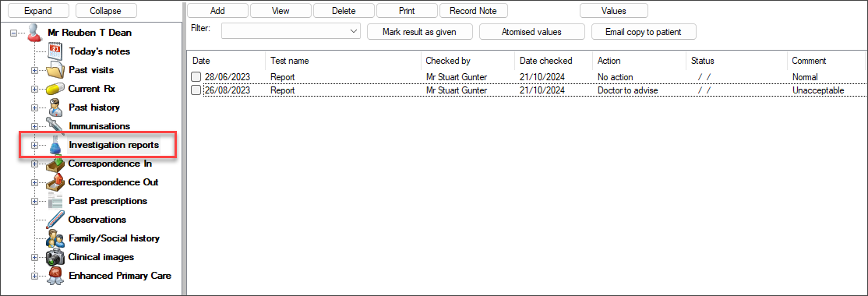Click the Record Note button
The height and width of the screenshot is (296, 868).
473,10
